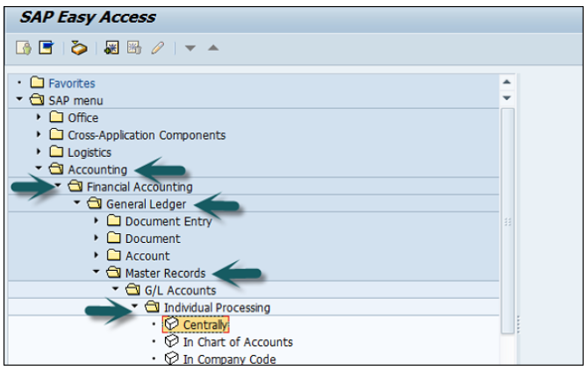Click the scrollbar up arrow

click(x=506, y=82)
